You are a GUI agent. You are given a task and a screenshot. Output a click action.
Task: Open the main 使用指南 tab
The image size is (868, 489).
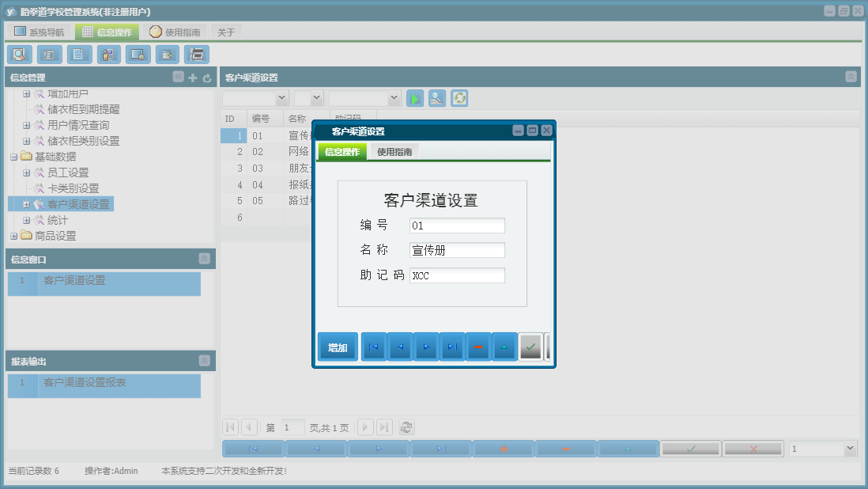pyautogui.click(x=175, y=32)
